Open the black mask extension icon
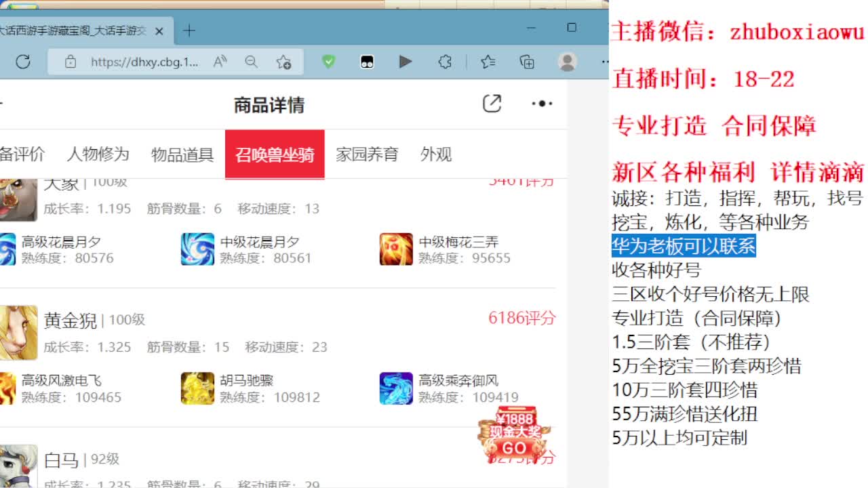Screen dimensions: 868x488 pos(367,62)
